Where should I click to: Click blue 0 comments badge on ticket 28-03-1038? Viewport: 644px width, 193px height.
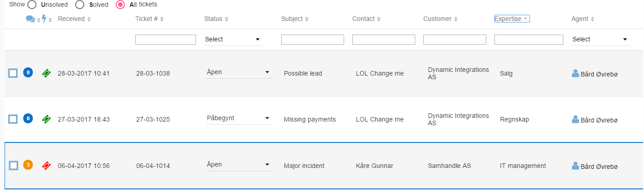[x=28, y=72]
